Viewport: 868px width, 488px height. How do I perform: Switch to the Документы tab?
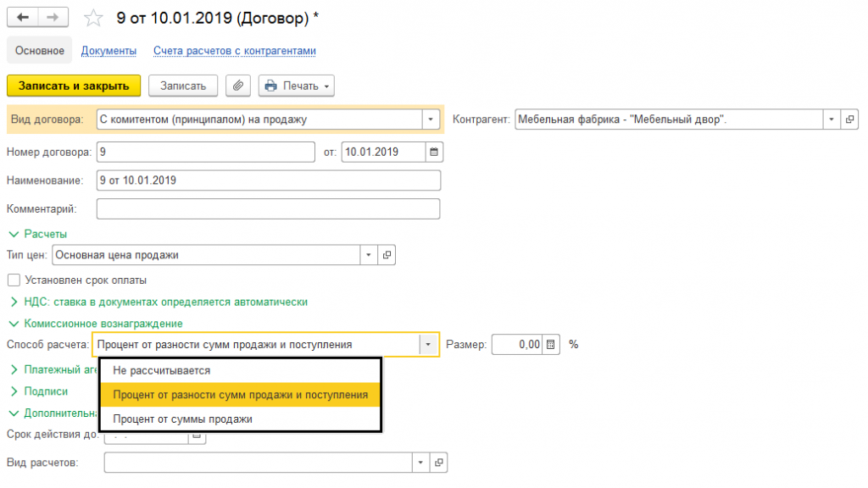tap(108, 51)
